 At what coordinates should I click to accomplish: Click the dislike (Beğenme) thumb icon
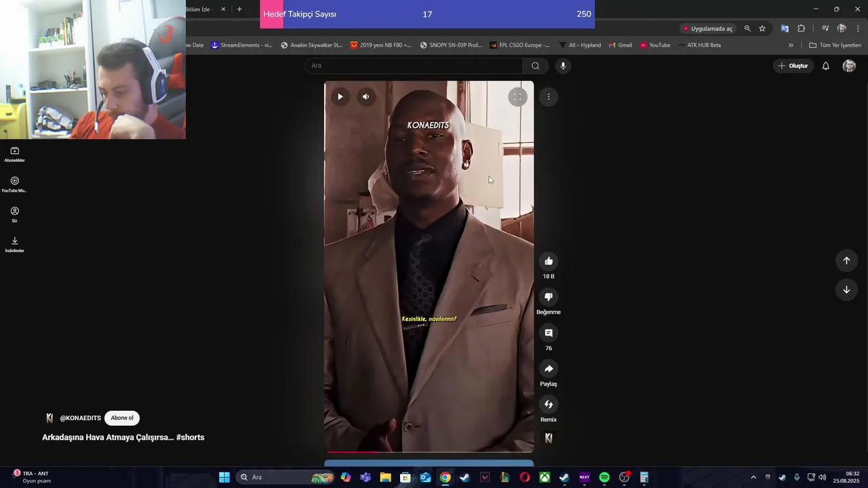(x=549, y=297)
